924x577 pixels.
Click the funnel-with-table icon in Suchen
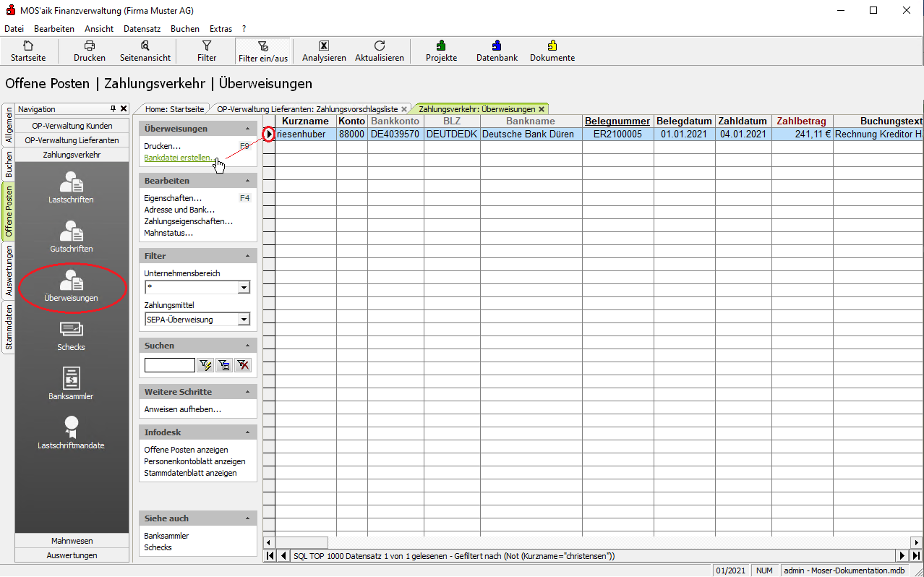224,365
